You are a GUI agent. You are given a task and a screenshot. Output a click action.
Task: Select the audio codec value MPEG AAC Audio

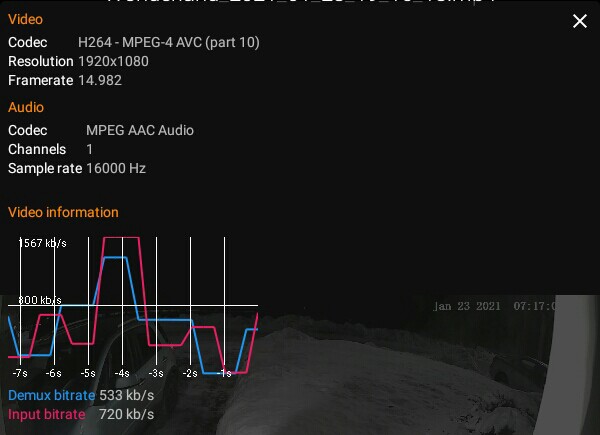pyautogui.click(x=140, y=130)
